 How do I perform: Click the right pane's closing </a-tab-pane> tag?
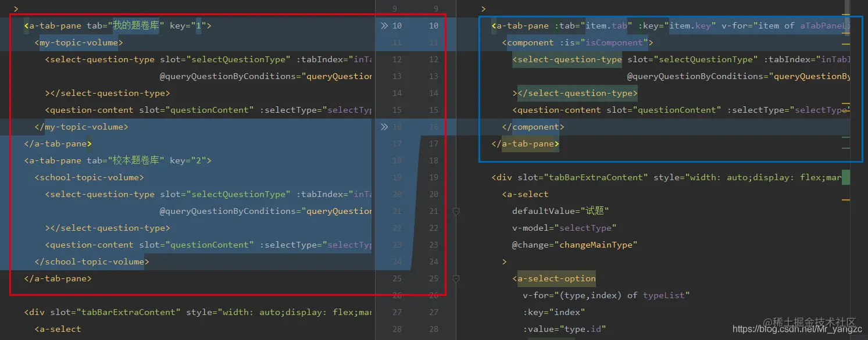click(x=526, y=144)
